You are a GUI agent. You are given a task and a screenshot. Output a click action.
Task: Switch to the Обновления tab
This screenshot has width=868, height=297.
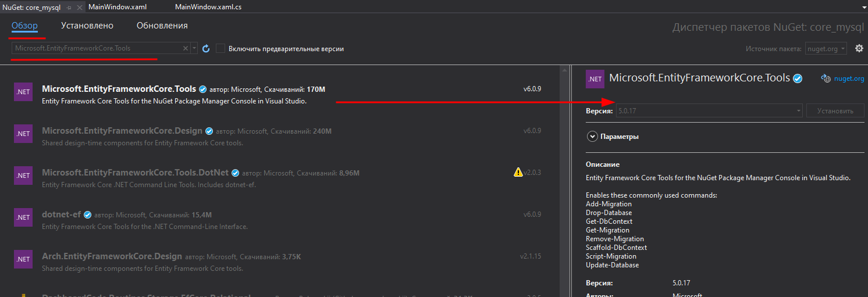pyautogui.click(x=162, y=26)
